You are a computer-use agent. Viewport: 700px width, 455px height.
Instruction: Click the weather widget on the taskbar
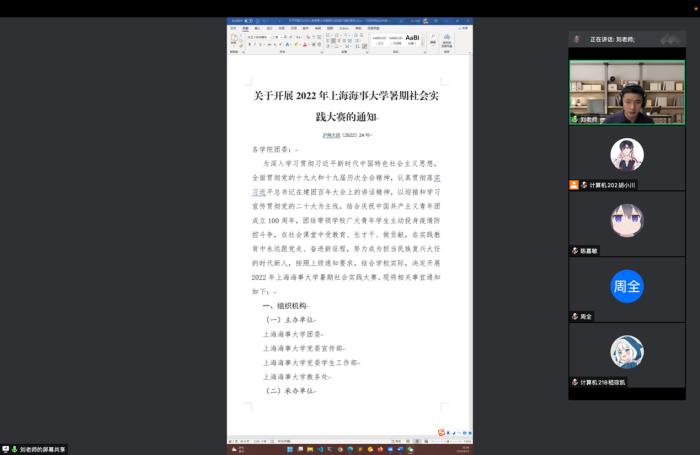pos(238,449)
